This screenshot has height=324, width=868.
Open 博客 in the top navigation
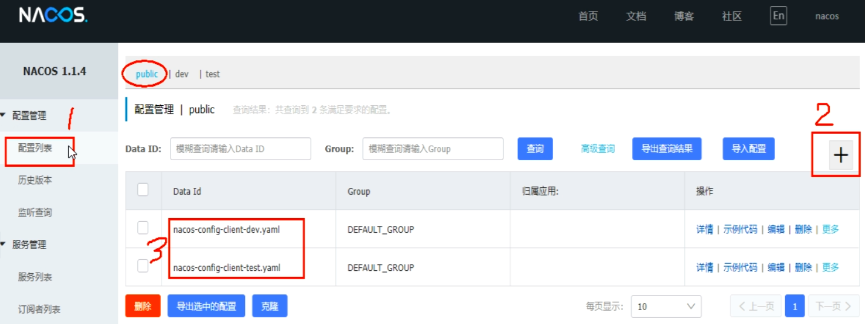pos(684,16)
